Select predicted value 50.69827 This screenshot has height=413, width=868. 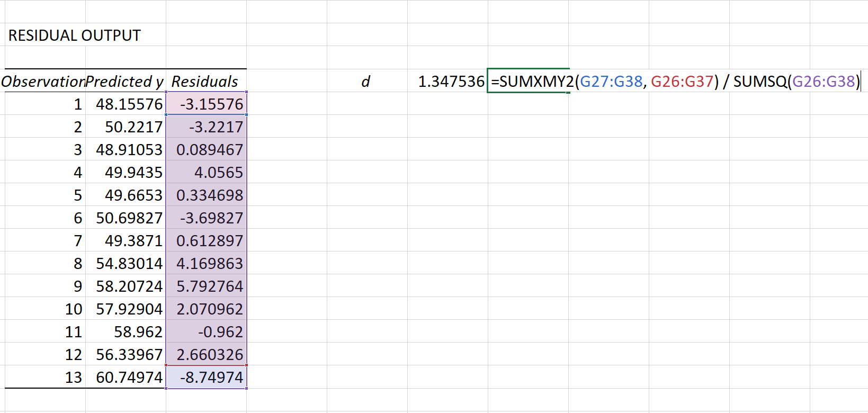(126, 218)
